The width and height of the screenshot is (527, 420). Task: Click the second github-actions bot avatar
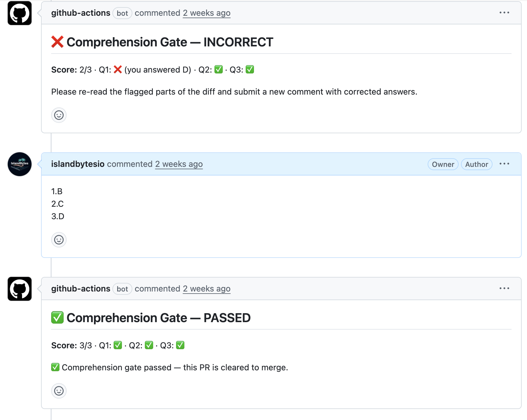click(19, 289)
